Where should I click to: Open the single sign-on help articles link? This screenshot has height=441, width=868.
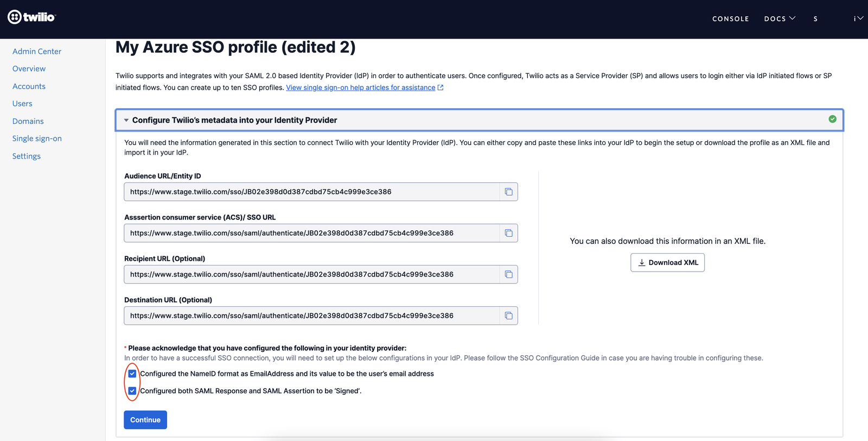(x=360, y=87)
